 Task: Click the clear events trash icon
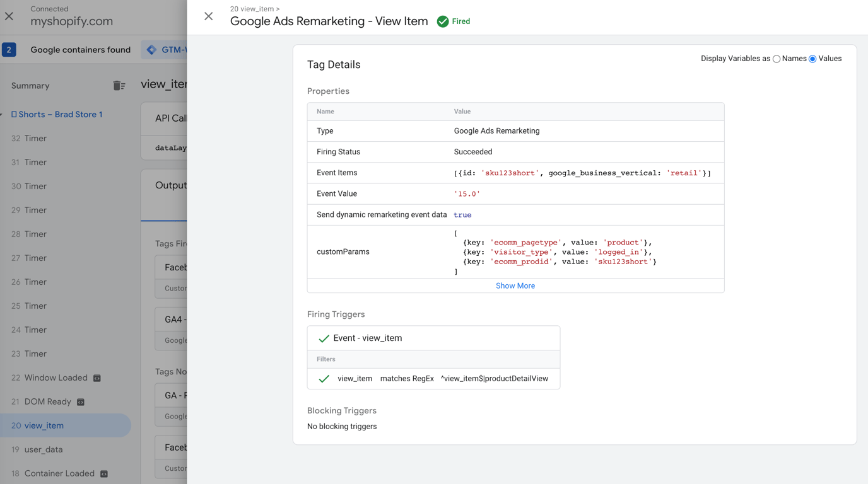pyautogui.click(x=119, y=86)
